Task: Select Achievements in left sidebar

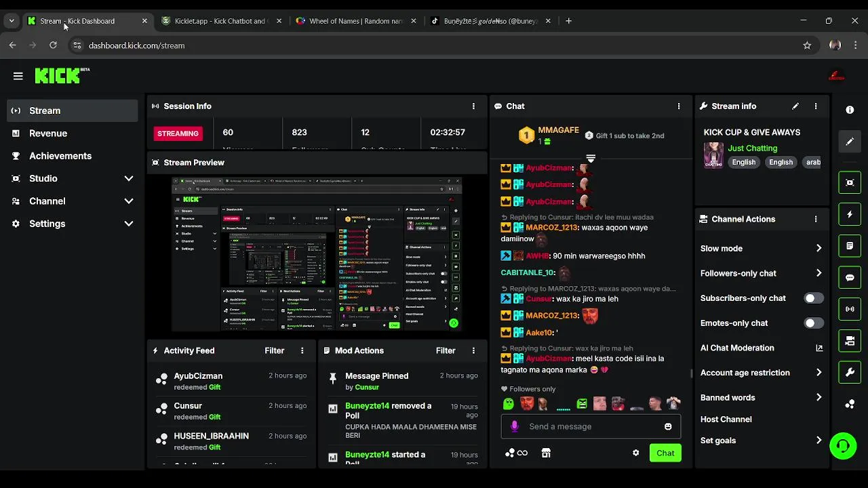Action: pos(73,156)
